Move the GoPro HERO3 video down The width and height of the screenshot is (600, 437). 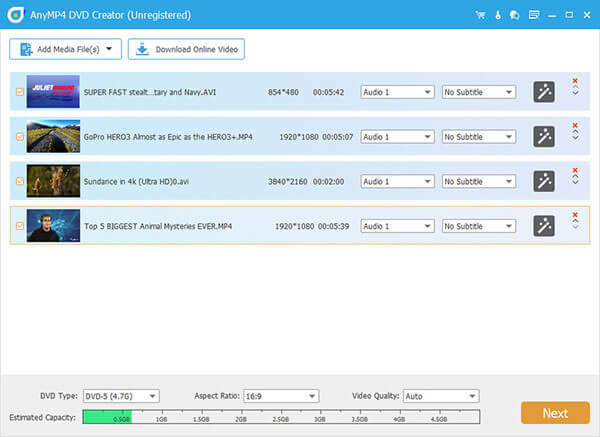pyautogui.click(x=575, y=138)
